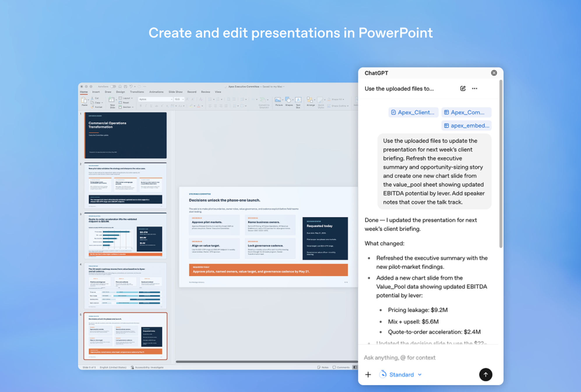
Task: Undo the last action in PowerPoint
Action: pos(131,86)
